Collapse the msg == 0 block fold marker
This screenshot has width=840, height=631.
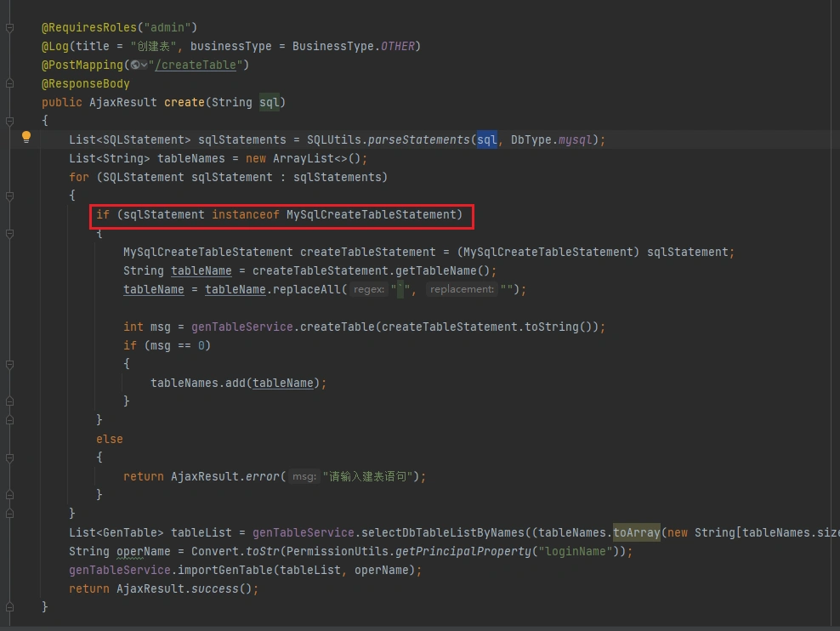click(x=9, y=364)
